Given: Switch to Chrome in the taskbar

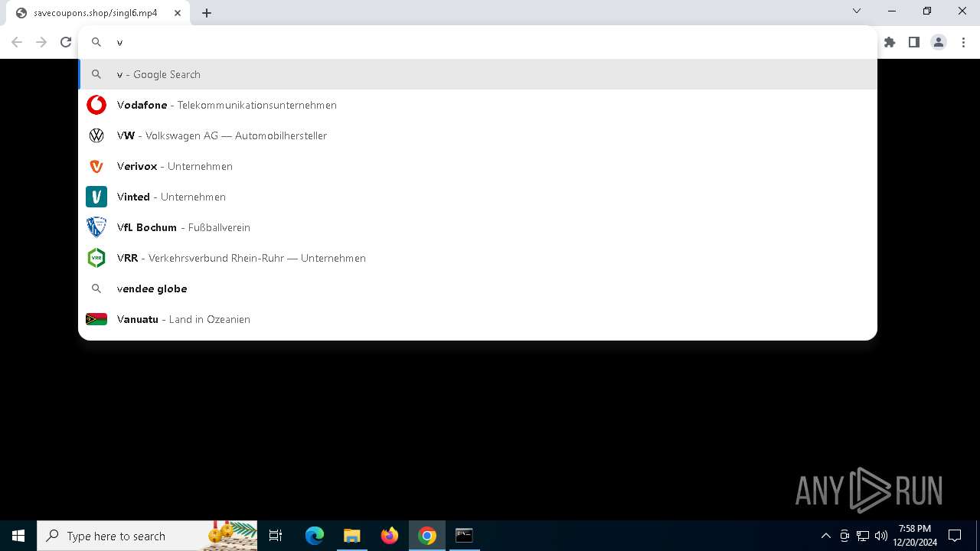Looking at the screenshot, I should 427,536.
